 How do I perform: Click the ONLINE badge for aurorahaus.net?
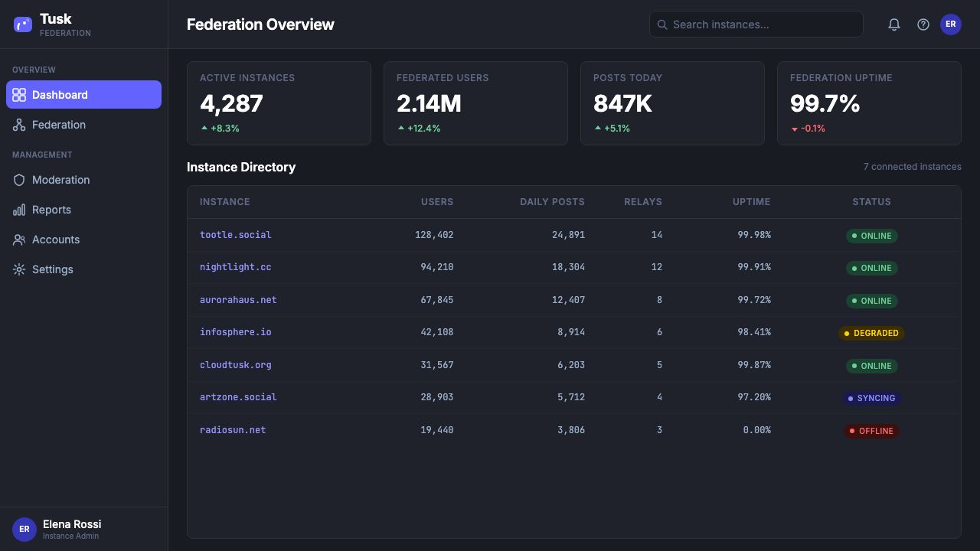[x=872, y=301]
